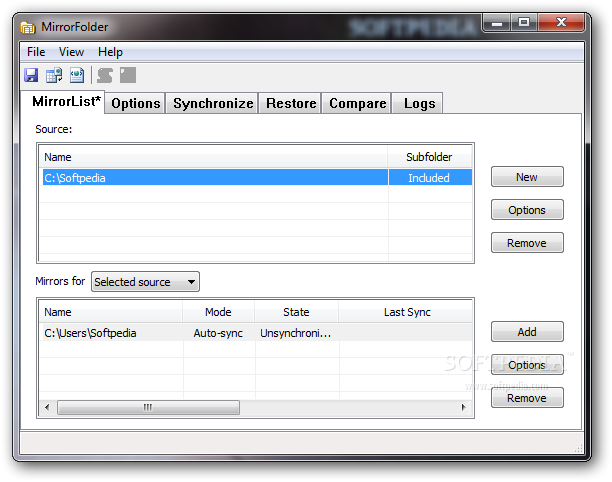Click the document page toolbar icon
The image size is (612, 482).
click(x=77, y=75)
